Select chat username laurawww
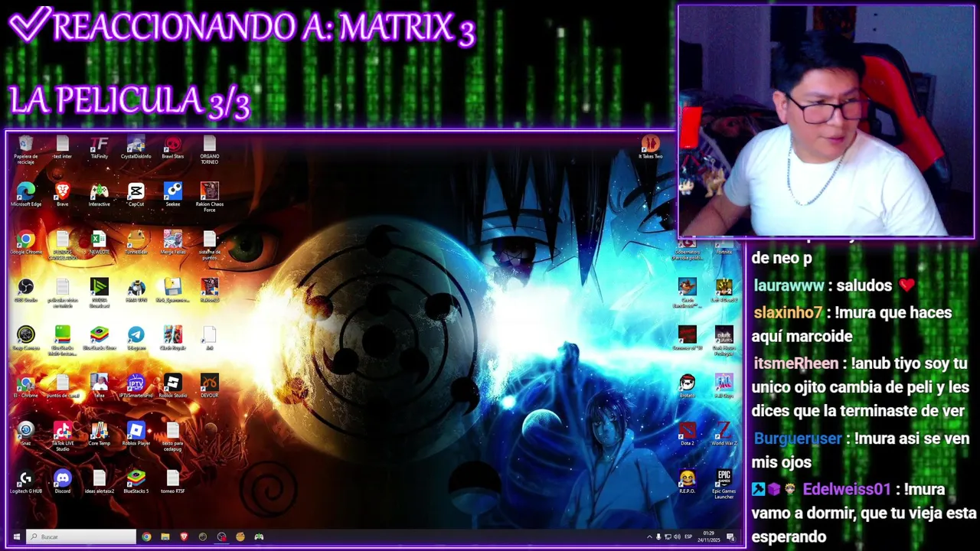The height and width of the screenshot is (551, 980). [x=789, y=285]
